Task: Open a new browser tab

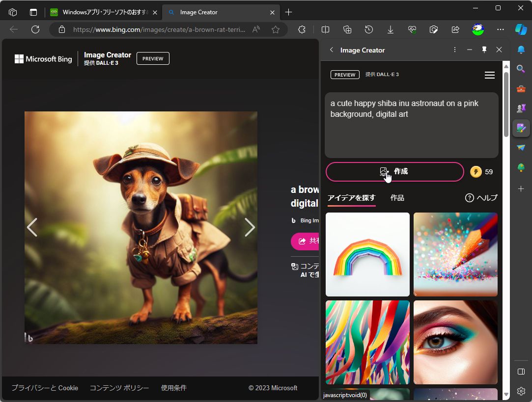Action: tap(288, 12)
